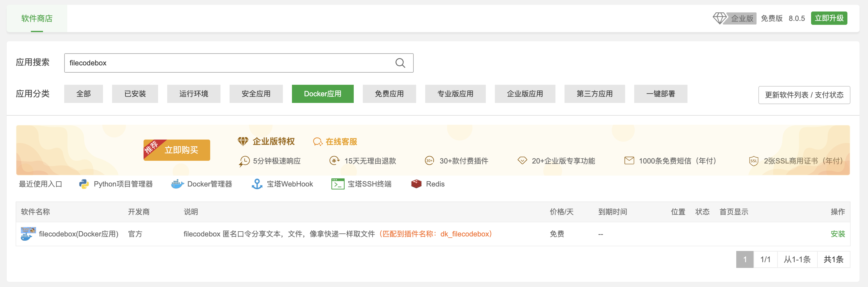
Task: Click the 企业版 badge label
Action: click(x=742, y=18)
